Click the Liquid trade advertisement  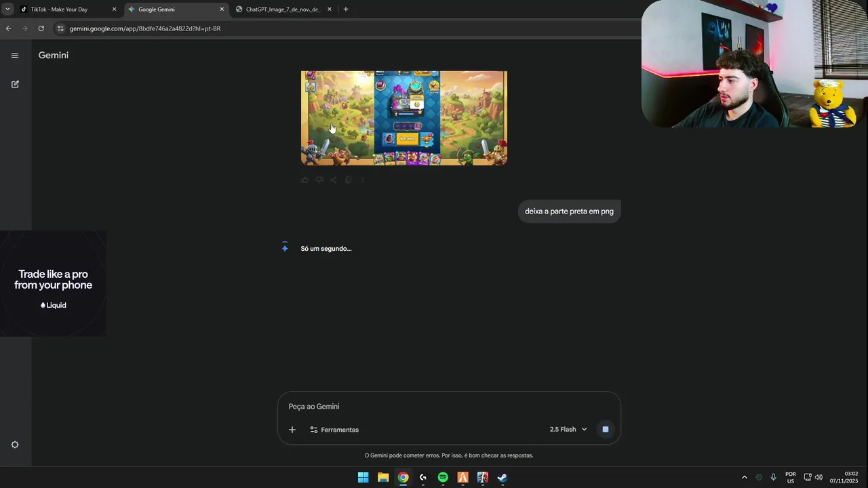point(53,284)
